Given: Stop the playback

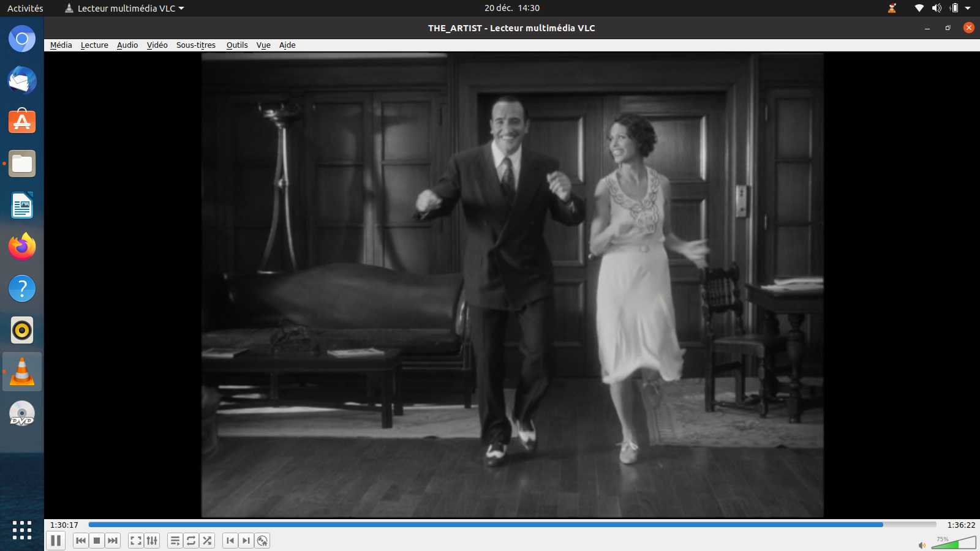Looking at the screenshot, I should click(x=97, y=541).
